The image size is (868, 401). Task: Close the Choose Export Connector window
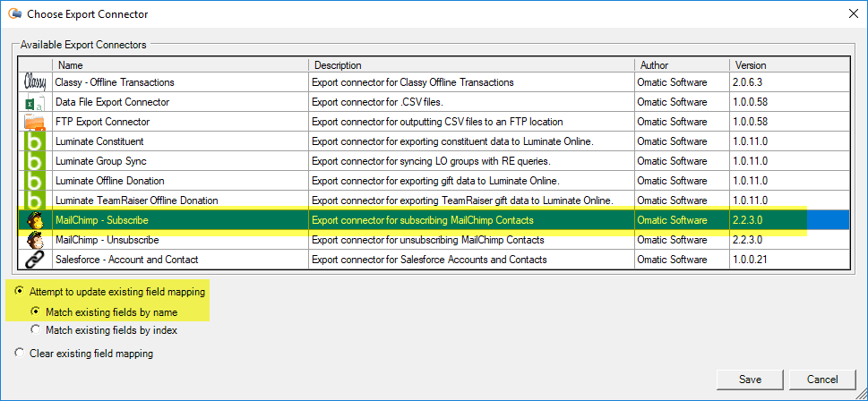click(853, 13)
